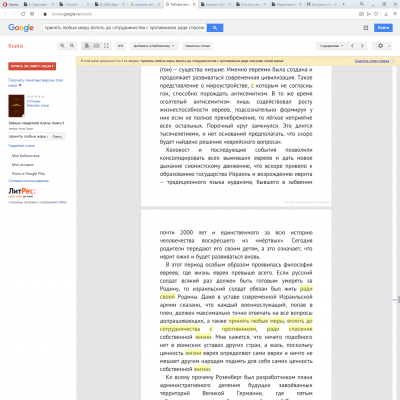Click the write a review button
This screenshot has height=400, width=400.
tap(198, 46)
